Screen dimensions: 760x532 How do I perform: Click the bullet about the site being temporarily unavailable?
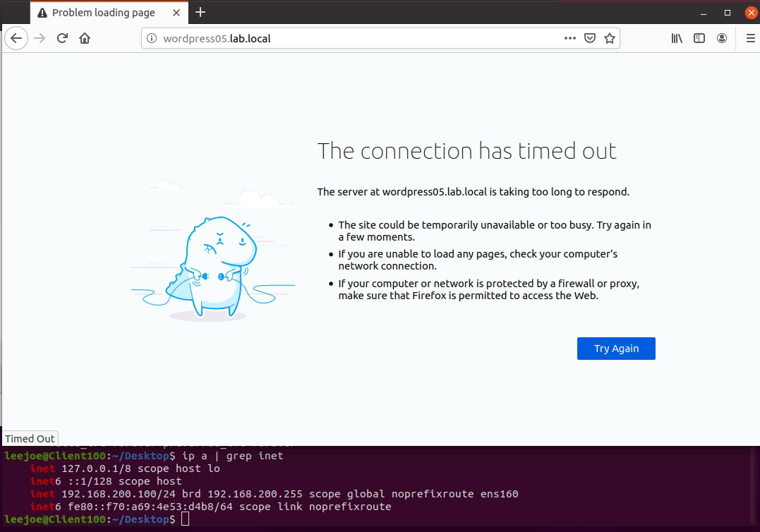[x=495, y=231]
